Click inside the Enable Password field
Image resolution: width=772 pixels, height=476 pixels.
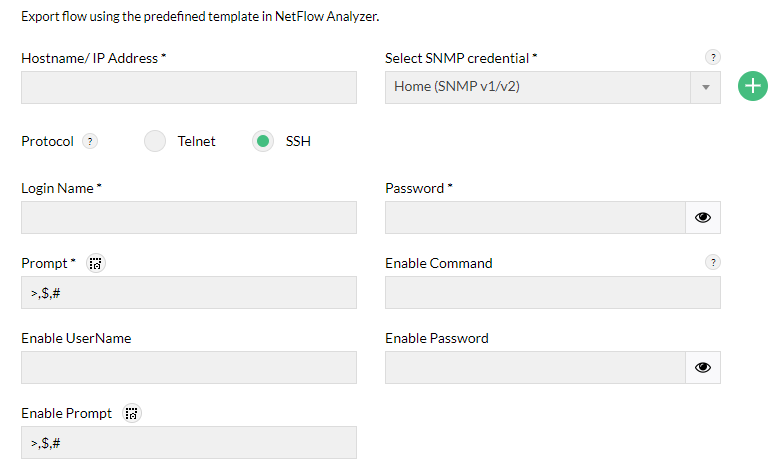535,367
